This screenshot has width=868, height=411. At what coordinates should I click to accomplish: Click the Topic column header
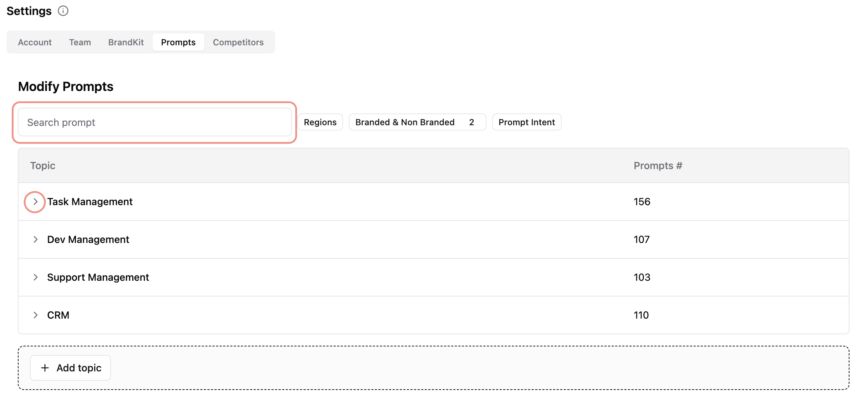click(43, 166)
